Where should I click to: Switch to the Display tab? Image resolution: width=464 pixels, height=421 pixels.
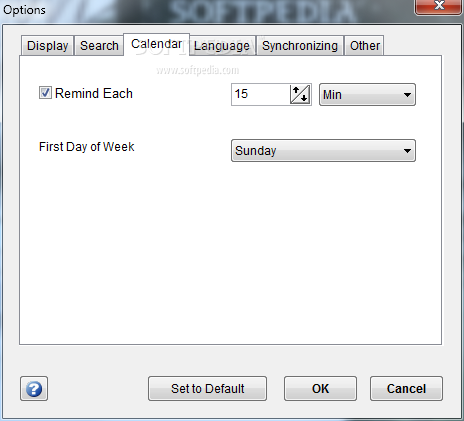(47, 45)
